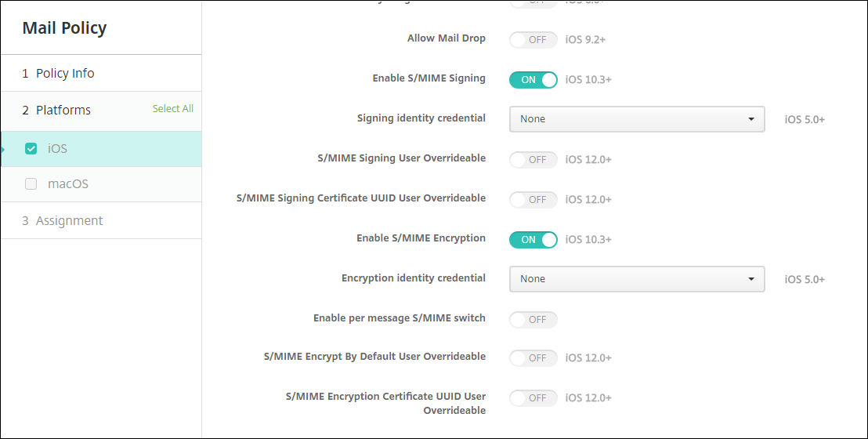
Task: Toggle S/MIME Signing Certificate UUID User Overrideable
Action: tap(533, 199)
